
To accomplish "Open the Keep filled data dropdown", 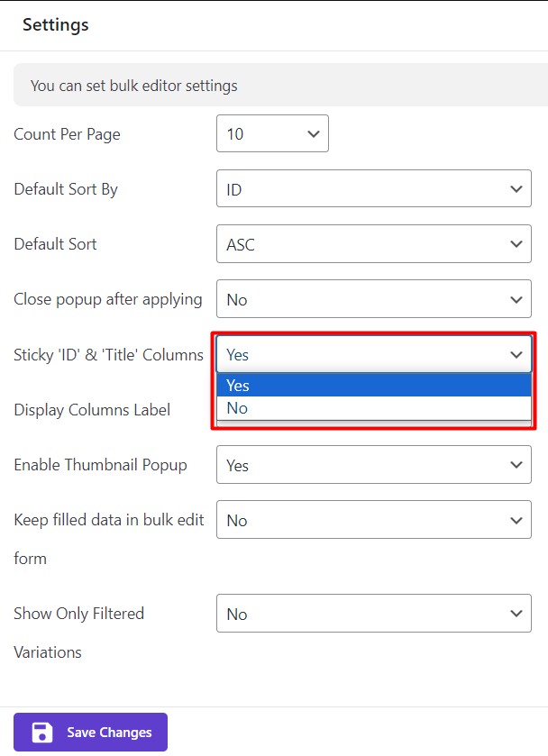I will click(373, 520).
